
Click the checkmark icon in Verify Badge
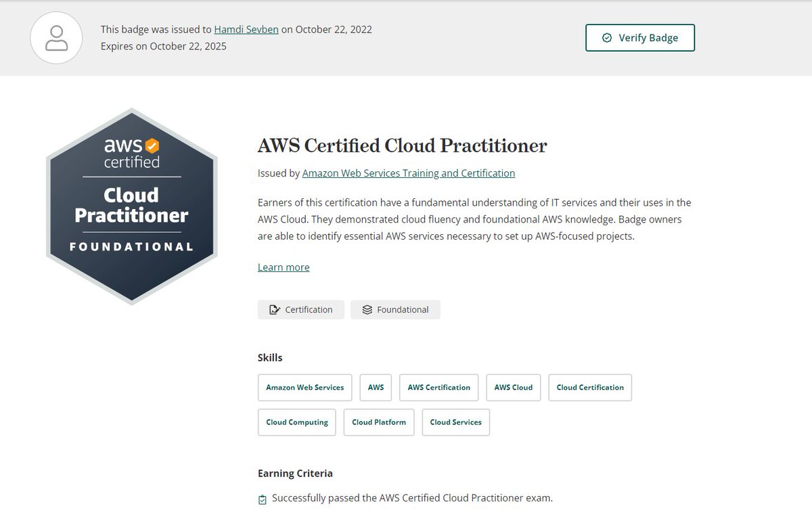tap(607, 38)
